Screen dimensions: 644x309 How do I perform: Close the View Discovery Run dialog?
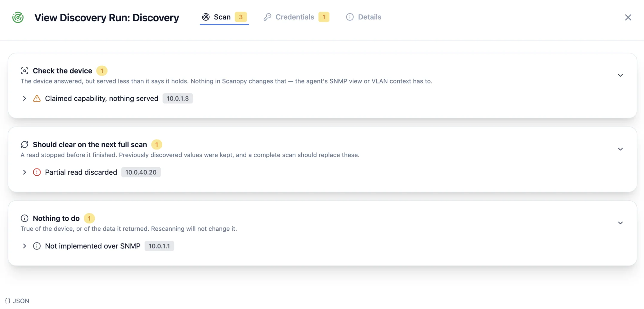[x=628, y=17]
